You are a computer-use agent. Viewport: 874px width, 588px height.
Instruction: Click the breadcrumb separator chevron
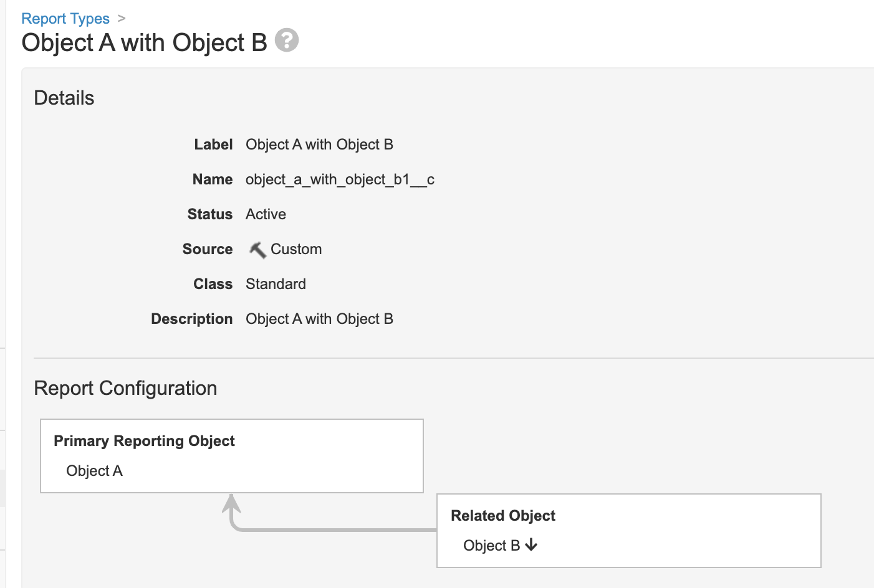(122, 19)
